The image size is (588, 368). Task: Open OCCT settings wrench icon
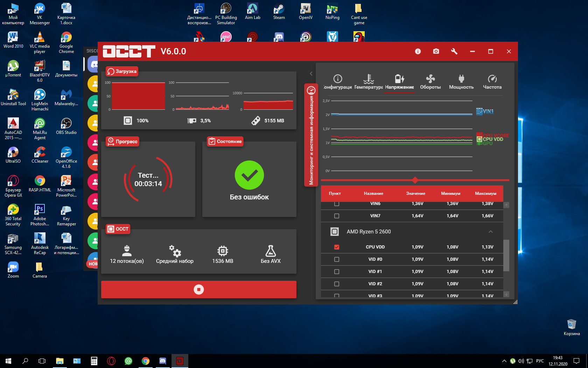(x=454, y=51)
